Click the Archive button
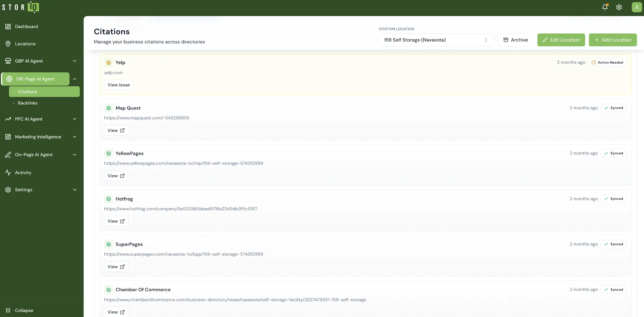This screenshot has width=644, height=317. point(515,40)
